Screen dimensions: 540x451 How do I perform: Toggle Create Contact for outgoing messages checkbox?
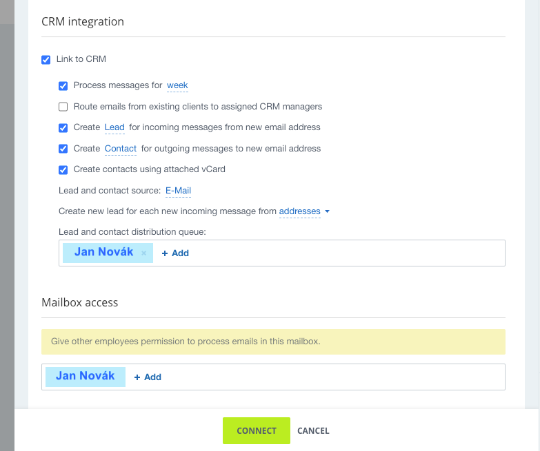[63, 149]
